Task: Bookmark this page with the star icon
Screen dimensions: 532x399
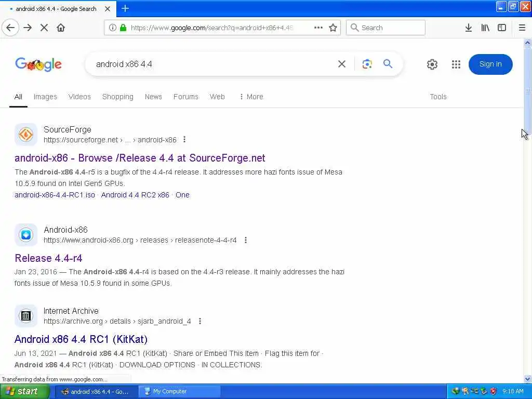Action: (333, 28)
